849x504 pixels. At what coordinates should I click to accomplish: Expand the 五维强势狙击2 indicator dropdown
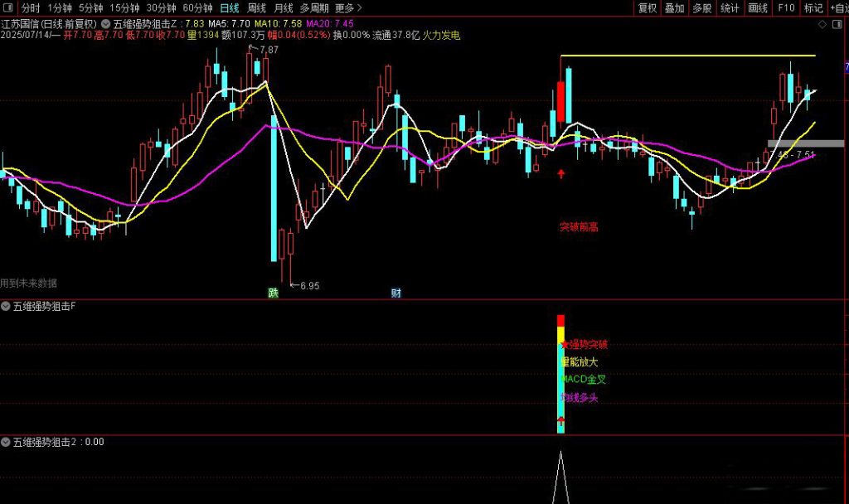(x=6, y=442)
